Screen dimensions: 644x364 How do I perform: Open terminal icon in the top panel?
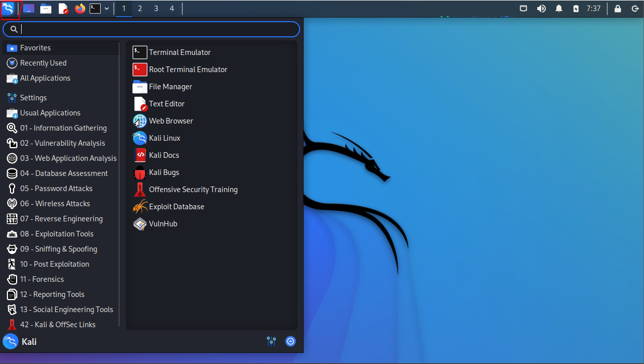coord(95,9)
